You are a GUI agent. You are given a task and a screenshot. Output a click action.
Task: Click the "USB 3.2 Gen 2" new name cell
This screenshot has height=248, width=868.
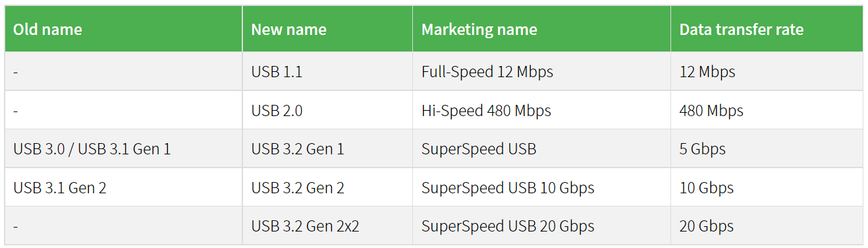coord(327,187)
